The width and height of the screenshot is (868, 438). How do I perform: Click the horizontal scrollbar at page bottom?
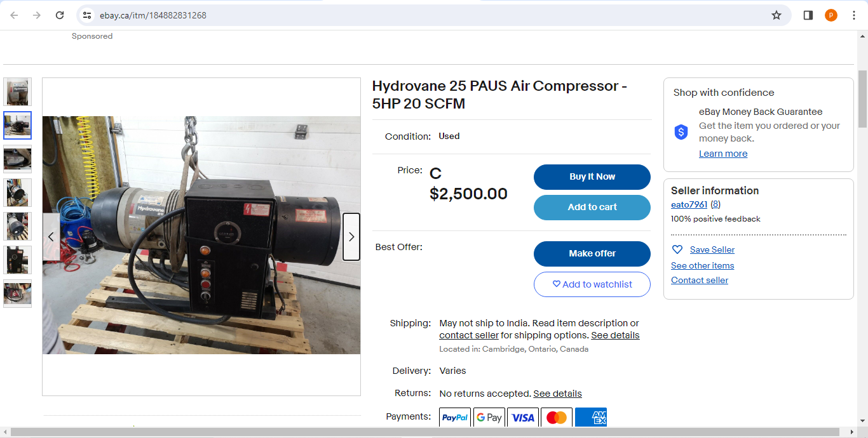[427, 432]
